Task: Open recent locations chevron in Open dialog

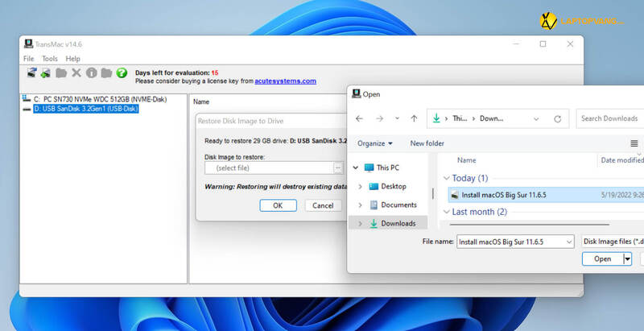Action: 397,118
